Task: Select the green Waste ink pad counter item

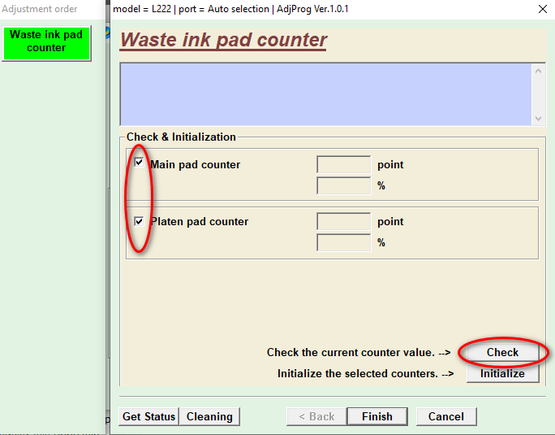Action: pyautogui.click(x=46, y=43)
